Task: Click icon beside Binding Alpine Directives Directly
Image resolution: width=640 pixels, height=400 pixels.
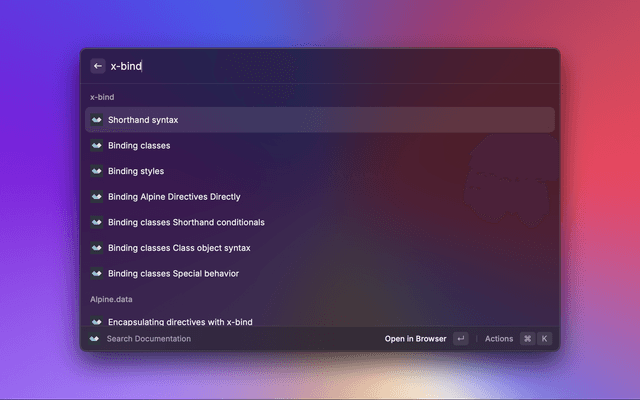Action: (x=96, y=197)
